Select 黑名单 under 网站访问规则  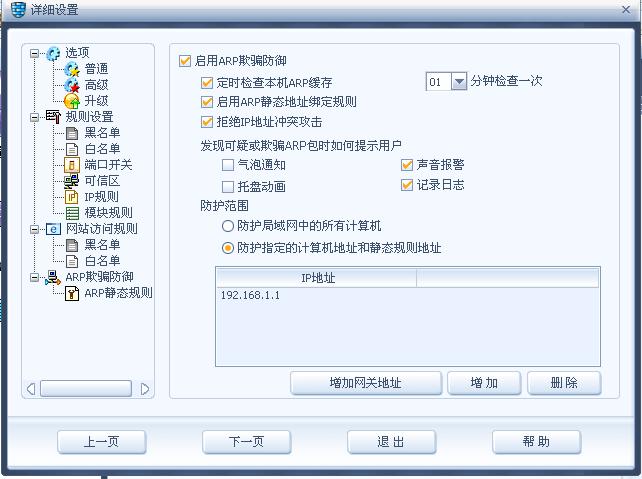pyautogui.click(x=102, y=245)
